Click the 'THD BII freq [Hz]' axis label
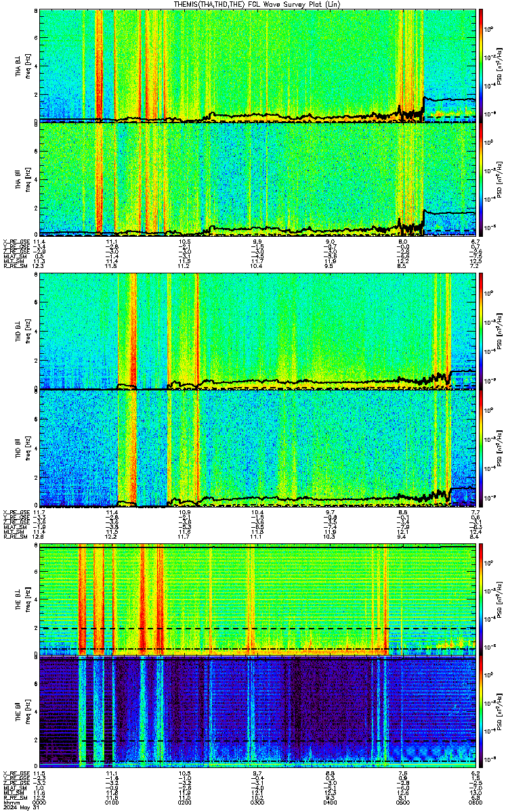The image size is (508, 812). pyautogui.click(x=22, y=448)
